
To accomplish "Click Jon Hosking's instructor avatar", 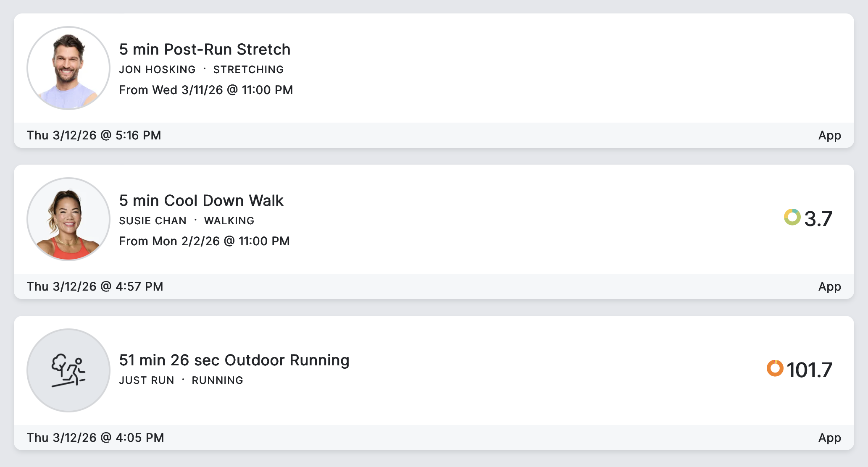I will click(x=68, y=68).
